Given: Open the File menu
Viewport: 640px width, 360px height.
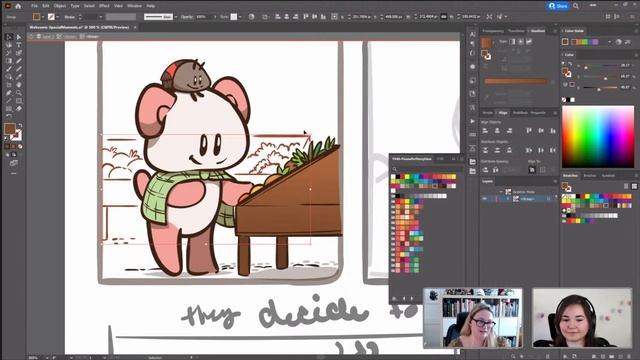Looking at the screenshot, I should coord(34,6).
